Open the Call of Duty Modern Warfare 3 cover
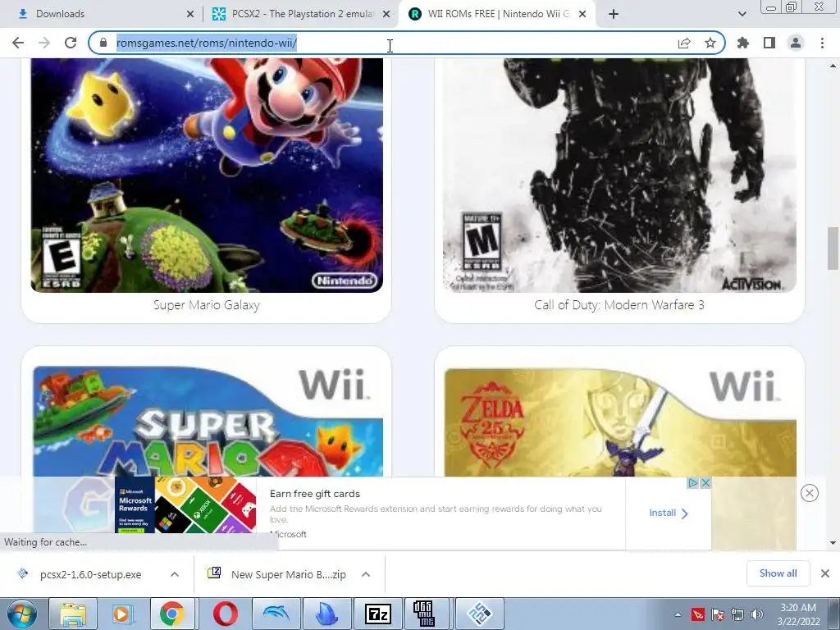 click(619, 176)
